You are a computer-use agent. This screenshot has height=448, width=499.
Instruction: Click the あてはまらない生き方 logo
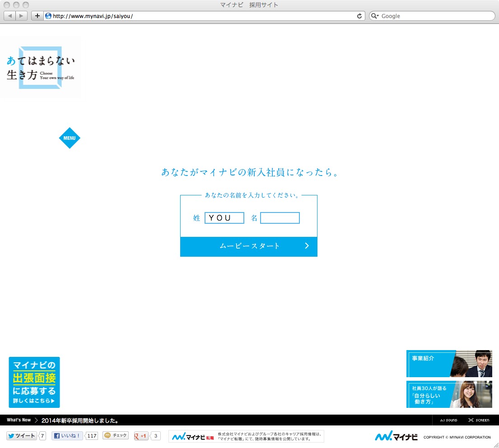click(40, 67)
